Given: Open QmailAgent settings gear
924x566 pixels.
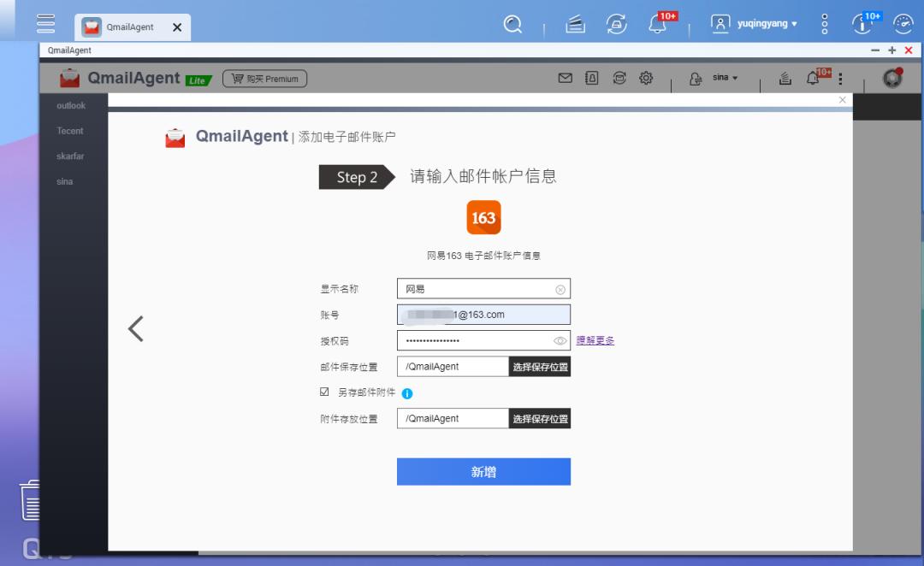Looking at the screenshot, I should point(646,78).
